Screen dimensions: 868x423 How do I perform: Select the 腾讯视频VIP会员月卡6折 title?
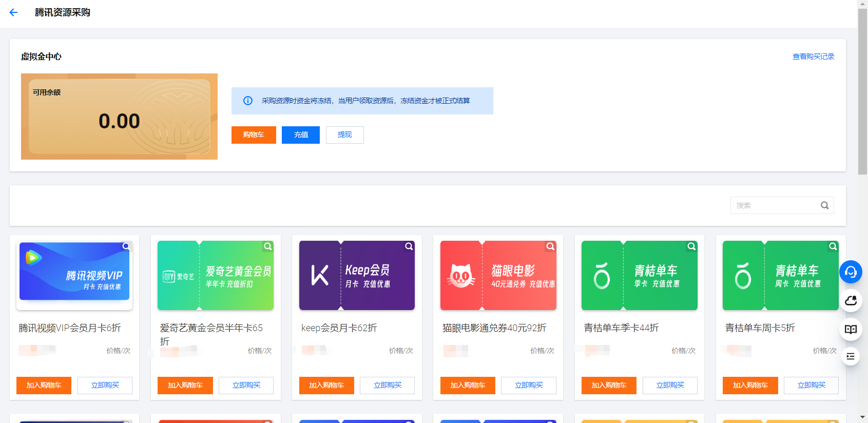pos(70,328)
